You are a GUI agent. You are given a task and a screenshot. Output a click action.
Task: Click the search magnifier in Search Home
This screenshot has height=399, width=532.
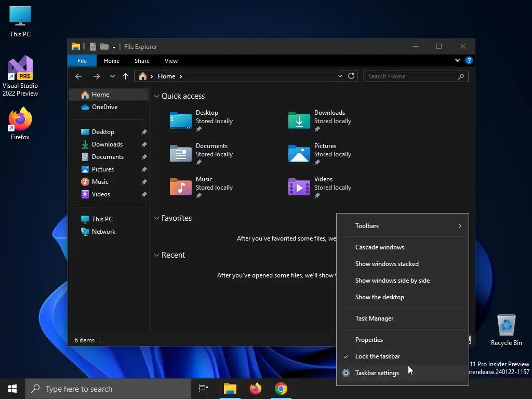(461, 76)
